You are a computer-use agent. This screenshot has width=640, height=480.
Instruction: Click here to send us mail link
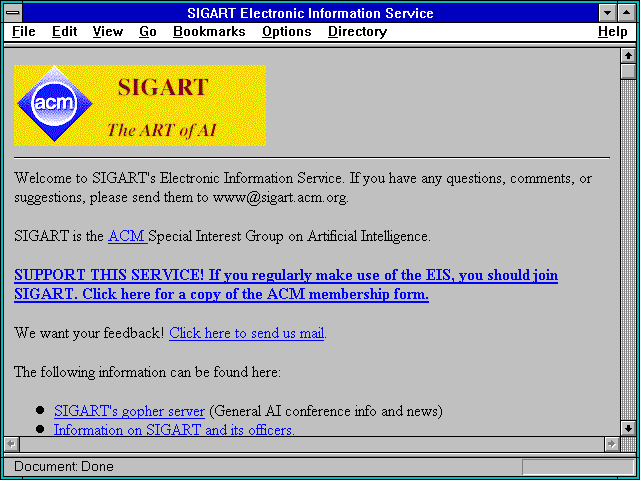[x=247, y=333]
